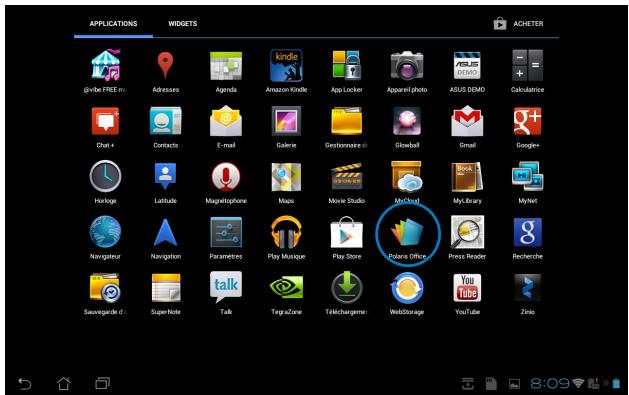Viewport: 629px width, 395px height.
Task: Tap the Wi-Fi signal icon
Action: pyautogui.click(x=578, y=383)
